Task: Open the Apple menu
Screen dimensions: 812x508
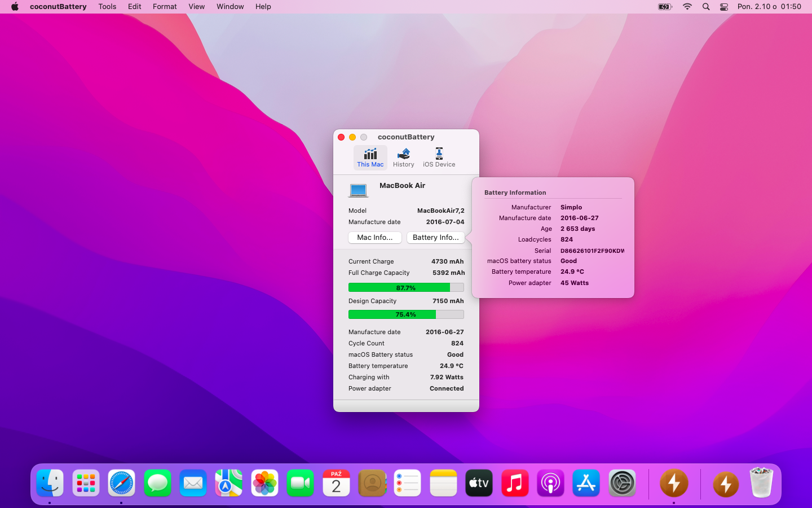Action: tap(15, 7)
